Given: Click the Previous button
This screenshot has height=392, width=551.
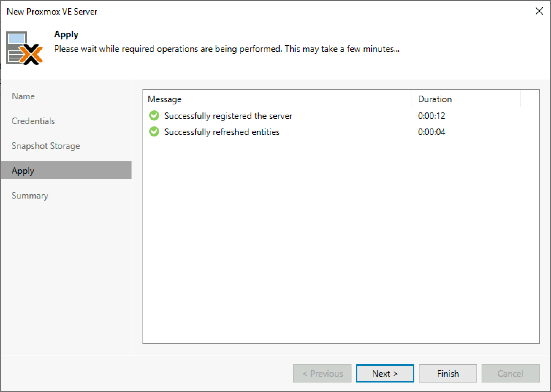Looking at the screenshot, I should pos(322,373).
